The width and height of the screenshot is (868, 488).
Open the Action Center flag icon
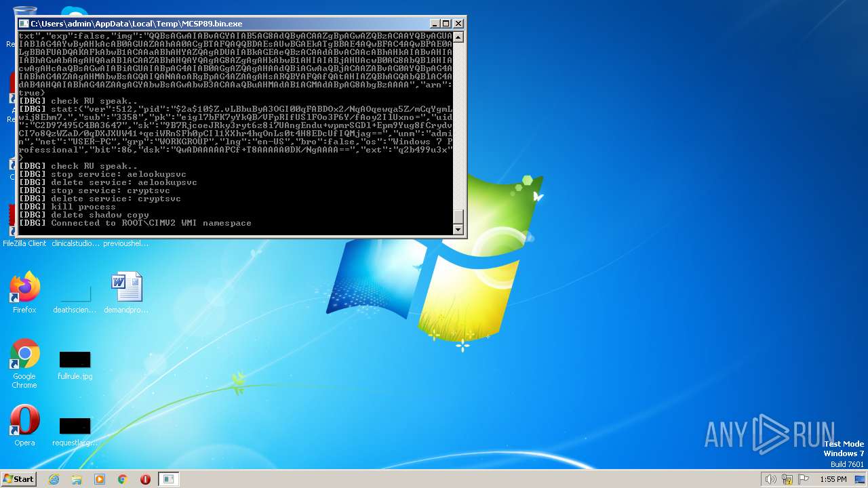pos(804,479)
